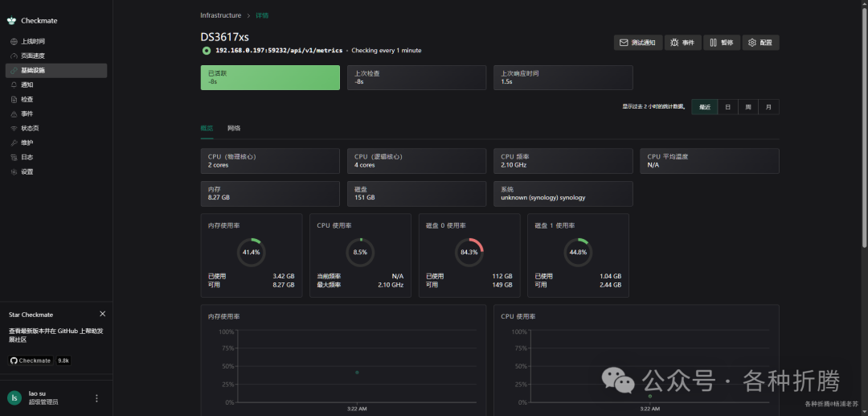
Task: Click the 151 GB disk value
Action: point(365,197)
